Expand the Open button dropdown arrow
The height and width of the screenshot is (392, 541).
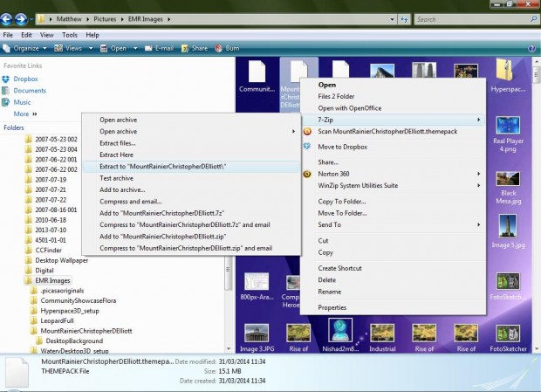(135, 48)
